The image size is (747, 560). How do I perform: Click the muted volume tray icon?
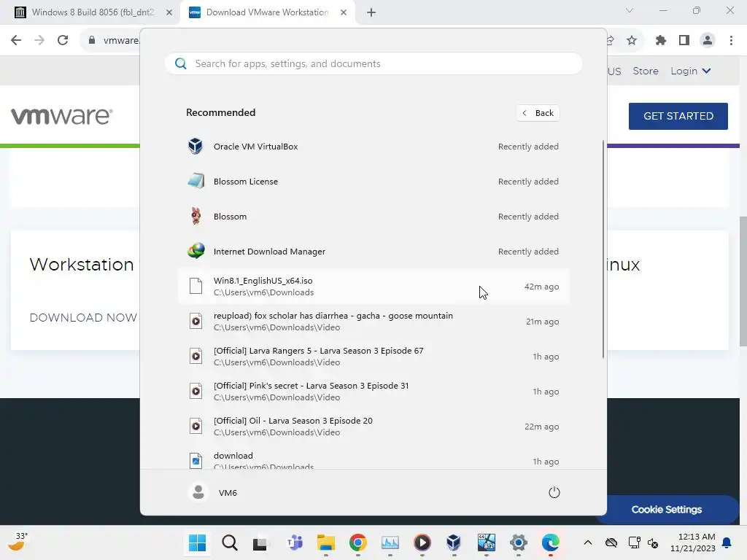tap(653, 542)
